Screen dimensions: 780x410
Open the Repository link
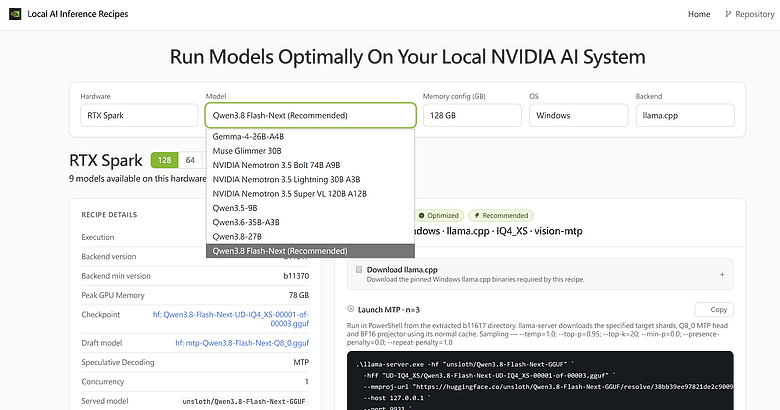click(x=750, y=14)
